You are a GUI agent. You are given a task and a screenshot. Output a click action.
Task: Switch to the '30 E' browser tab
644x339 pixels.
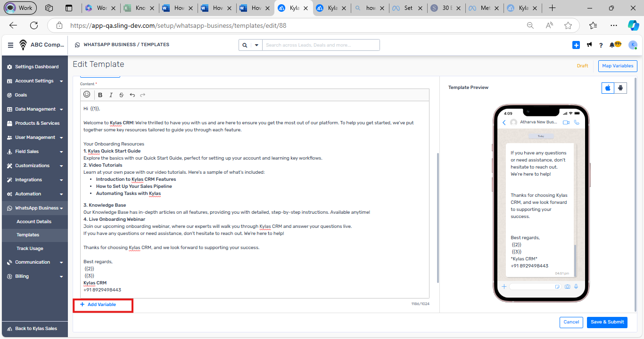point(445,8)
